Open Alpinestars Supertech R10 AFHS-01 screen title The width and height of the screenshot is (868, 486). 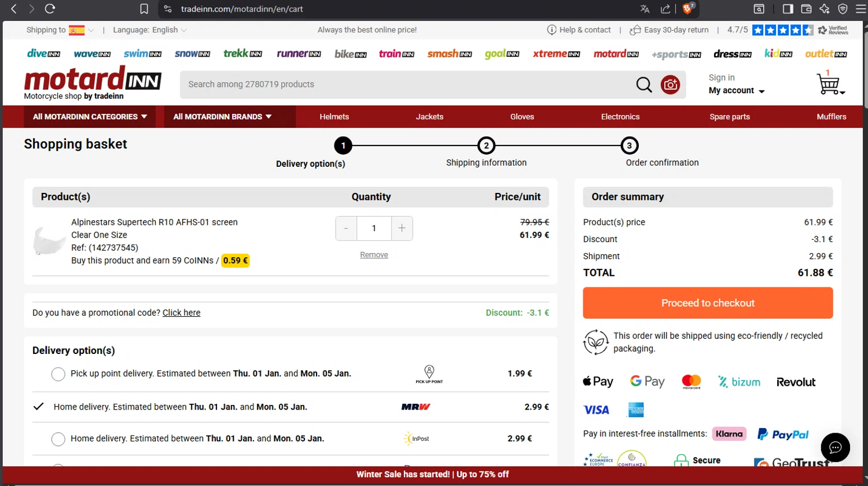(155, 222)
